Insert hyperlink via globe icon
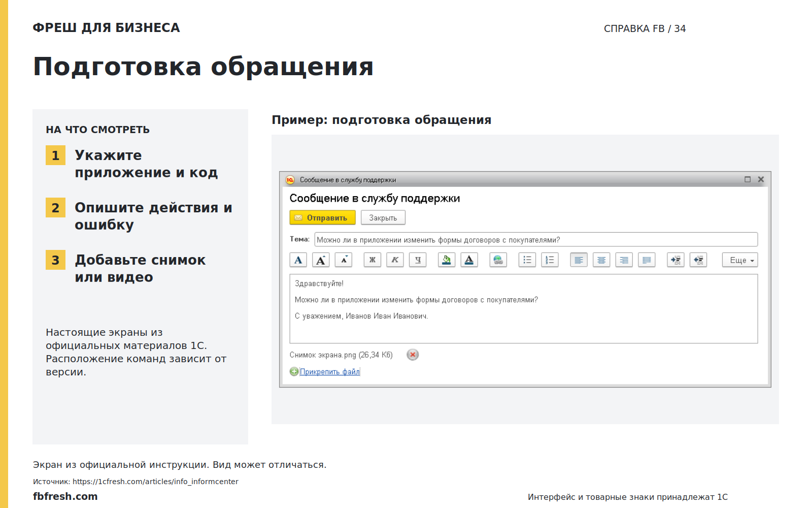 498,260
